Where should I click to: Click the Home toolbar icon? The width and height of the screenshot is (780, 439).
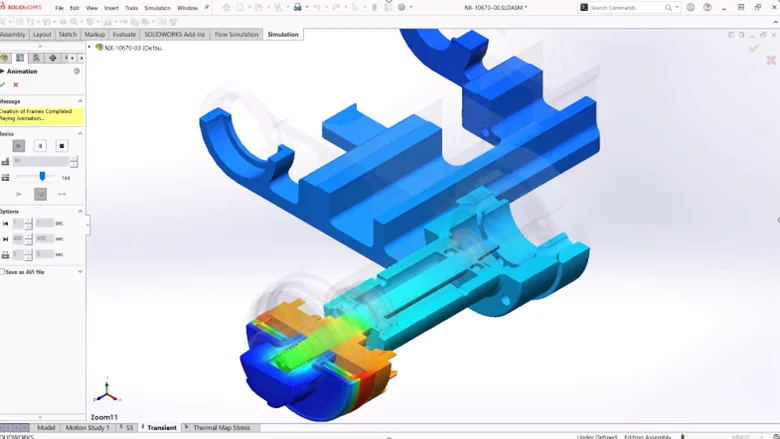coord(226,7)
